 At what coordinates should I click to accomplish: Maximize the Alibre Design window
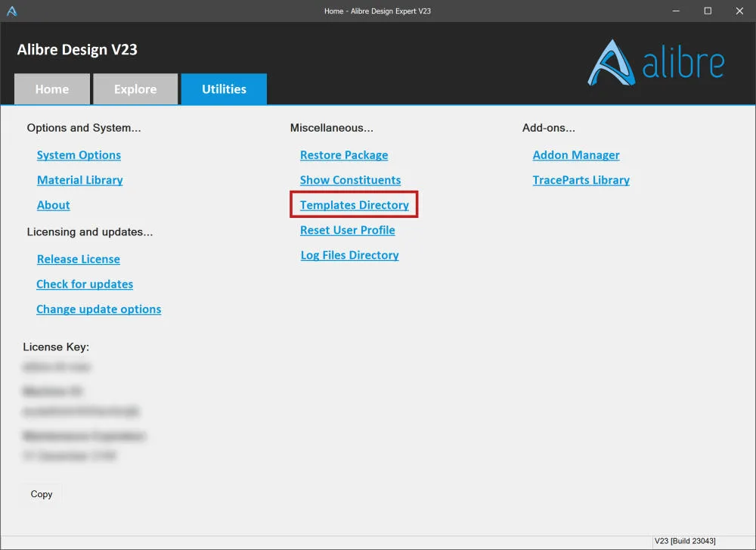(708, 11)
